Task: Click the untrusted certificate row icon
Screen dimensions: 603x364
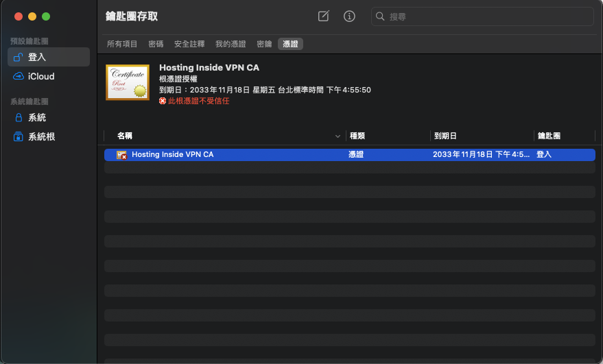Action: (x=121, y=155)
